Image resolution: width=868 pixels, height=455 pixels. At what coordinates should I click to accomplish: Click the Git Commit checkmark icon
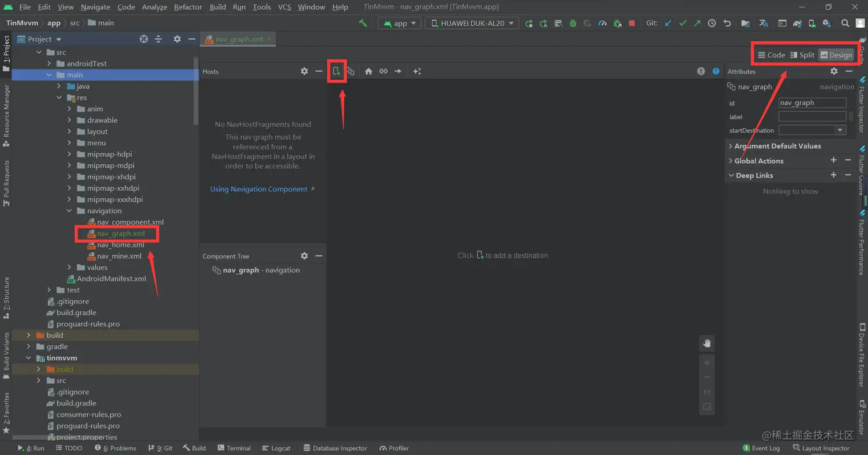[683, 23]
